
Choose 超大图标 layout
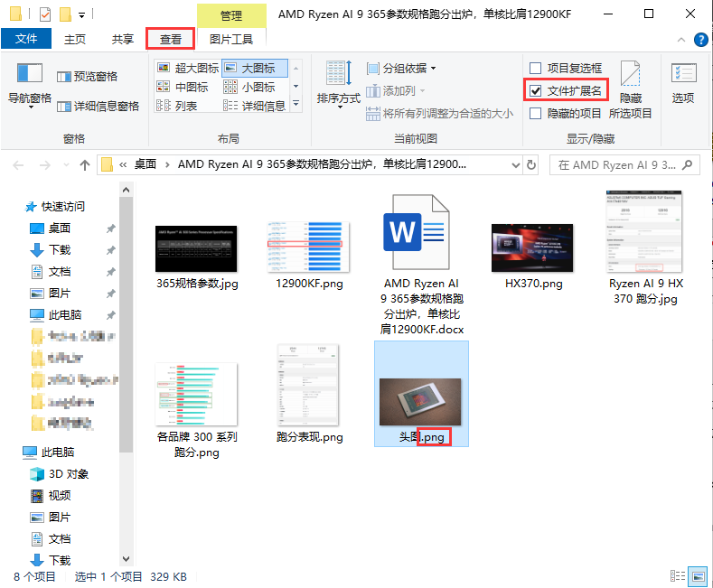click(188, 68)
